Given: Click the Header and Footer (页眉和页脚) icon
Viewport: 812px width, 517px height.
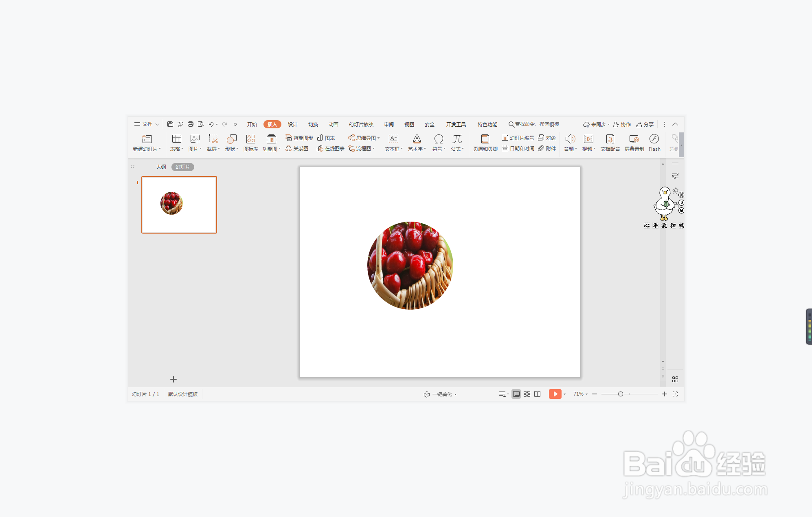Looking at the screenshot, I should pyautogui.click(x=485, y=139).
